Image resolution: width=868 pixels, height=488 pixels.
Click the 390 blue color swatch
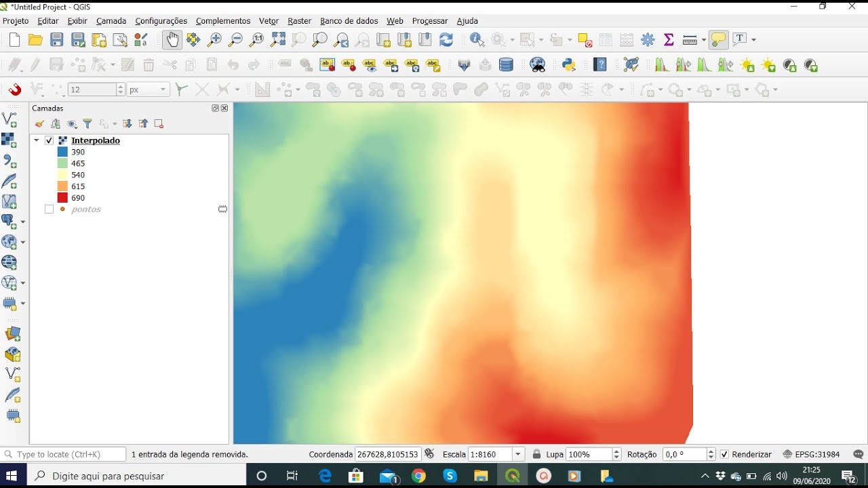point(62,152)
